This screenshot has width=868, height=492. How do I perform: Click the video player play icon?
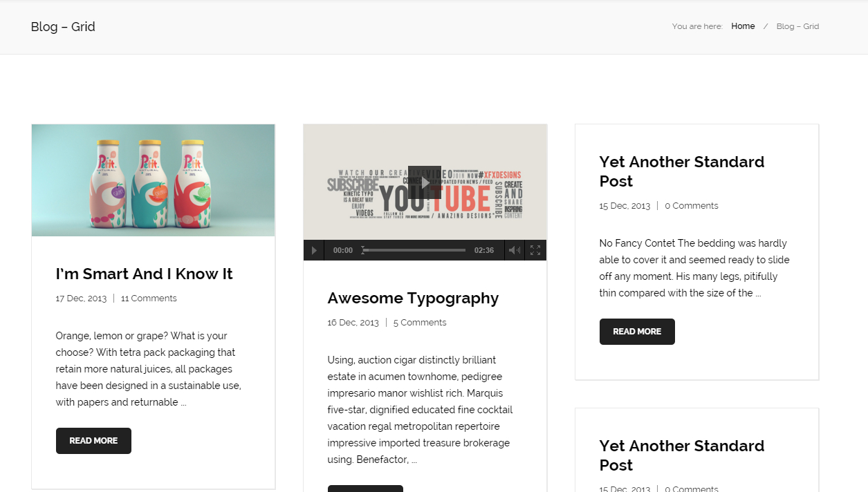click(x=313, y=250)
